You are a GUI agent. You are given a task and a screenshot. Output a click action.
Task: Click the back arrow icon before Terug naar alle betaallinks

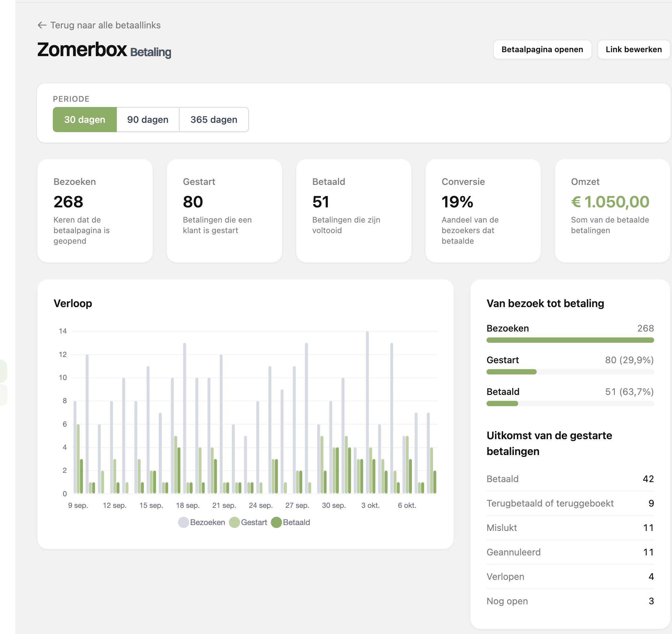click(x=42, y=25)
